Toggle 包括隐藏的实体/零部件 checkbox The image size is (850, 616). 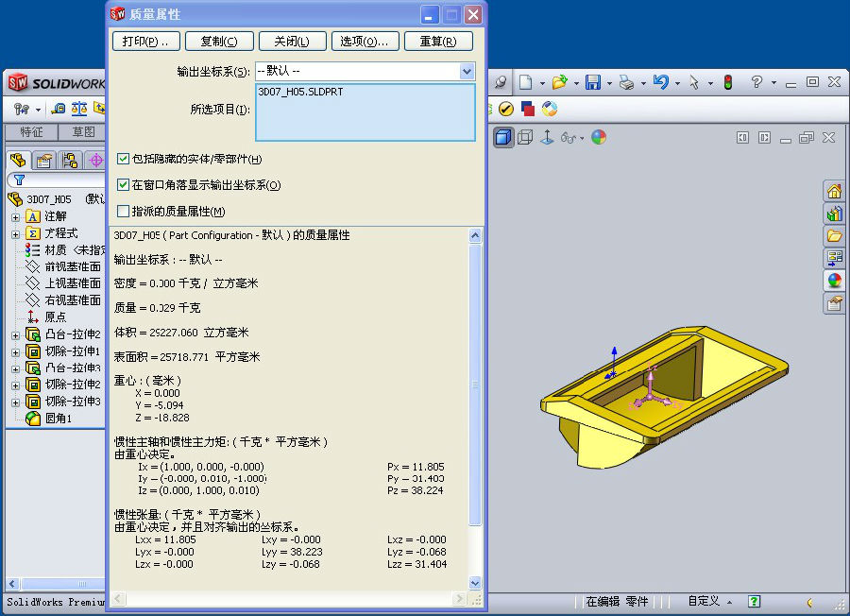point(123,159)
